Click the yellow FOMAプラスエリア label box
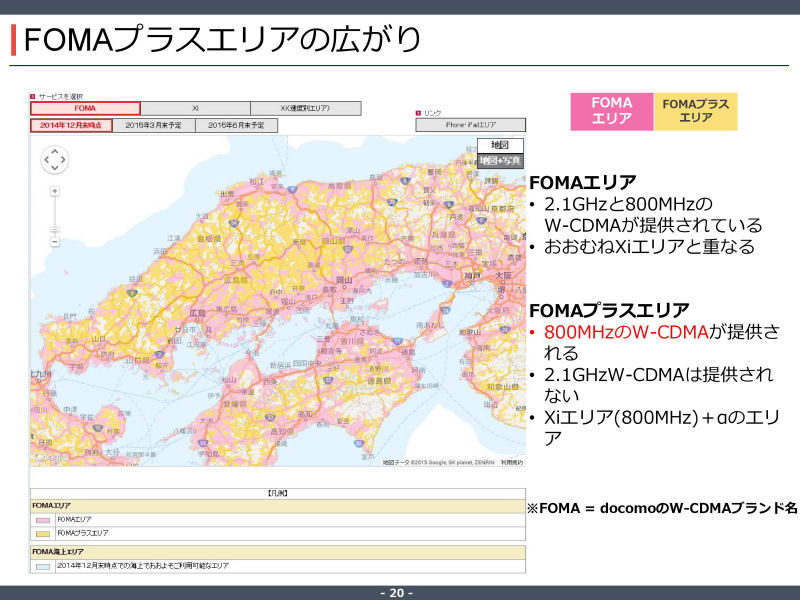 click(695, 111)
